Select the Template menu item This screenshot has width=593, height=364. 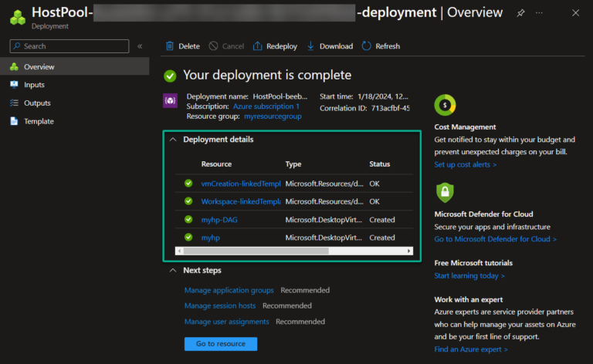tap(39, 121)
